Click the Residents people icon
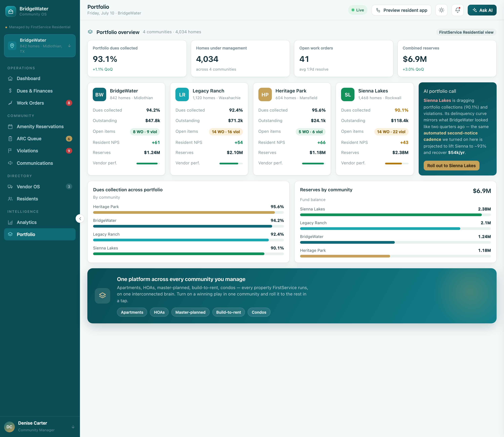The height and width of the screenshot is (437, 504). pos(10,199)
